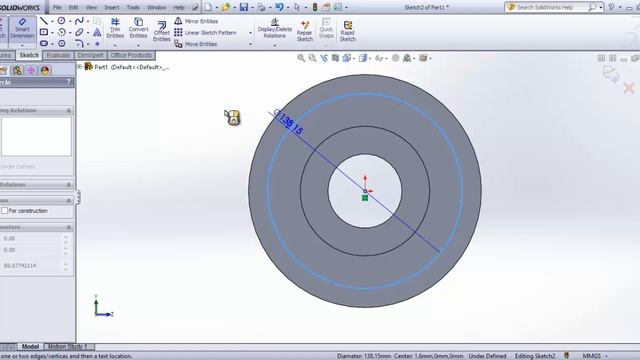Open Display/Delete Relations
The width and height of the screenshot is (640, 360).
click(x=275, y=29)
